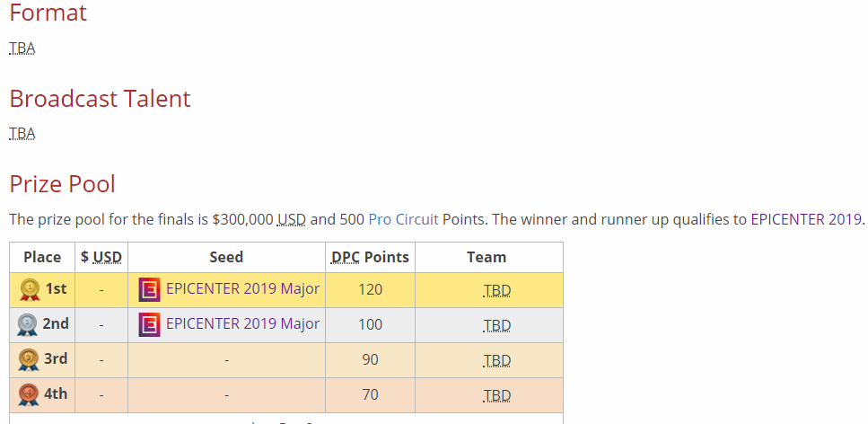Click the TBD team in the 1st place row

click(496, 290)
